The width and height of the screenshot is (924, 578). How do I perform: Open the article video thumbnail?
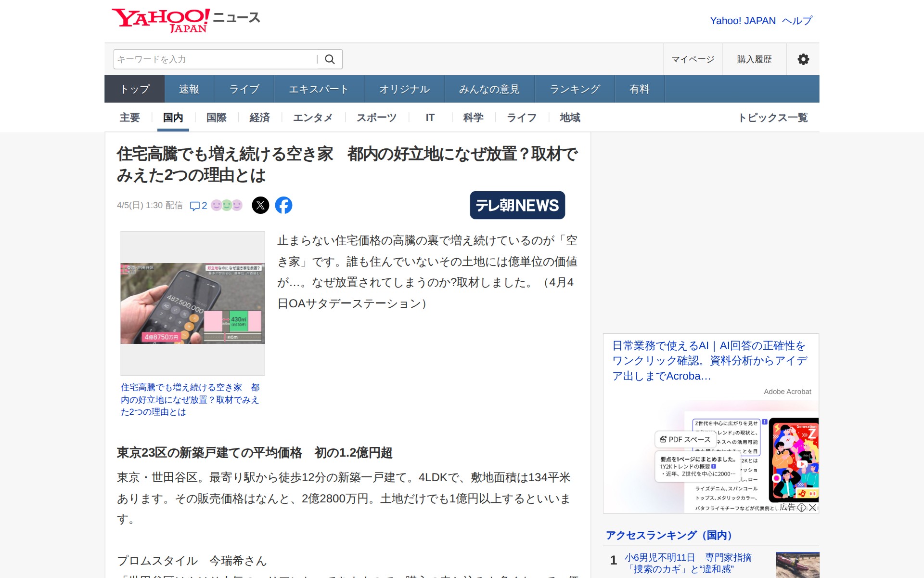click(192, 303)
